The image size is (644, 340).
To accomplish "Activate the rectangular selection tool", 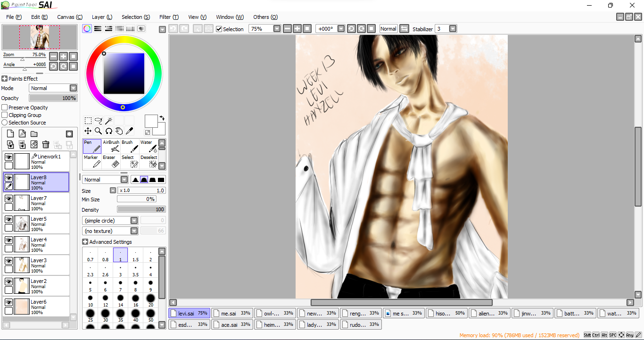I will point(88,121).
